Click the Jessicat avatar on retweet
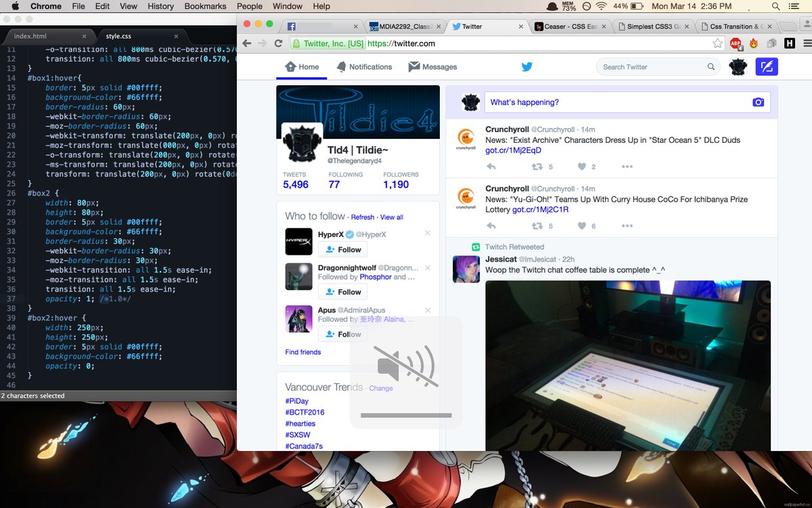Screen dimensions: 812x508 tap(466, 269)
